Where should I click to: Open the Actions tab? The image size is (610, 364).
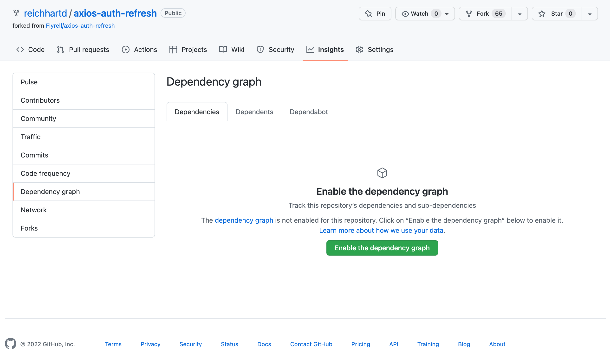coord(139,50)
